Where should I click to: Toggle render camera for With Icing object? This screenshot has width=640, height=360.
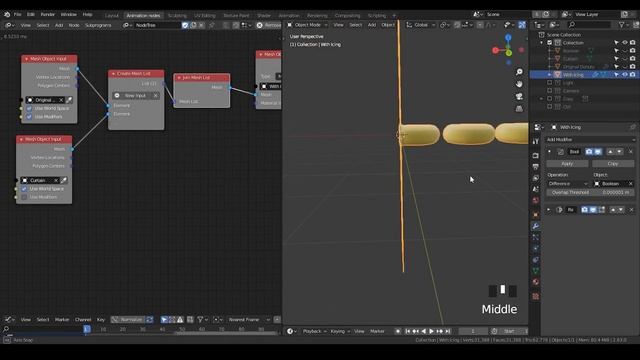(632, 75)
